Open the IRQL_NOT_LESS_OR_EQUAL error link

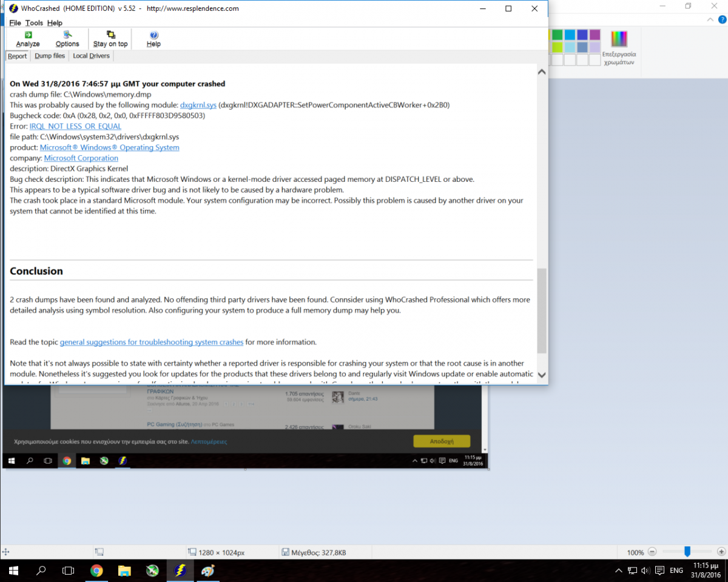[x=75, y=126]
